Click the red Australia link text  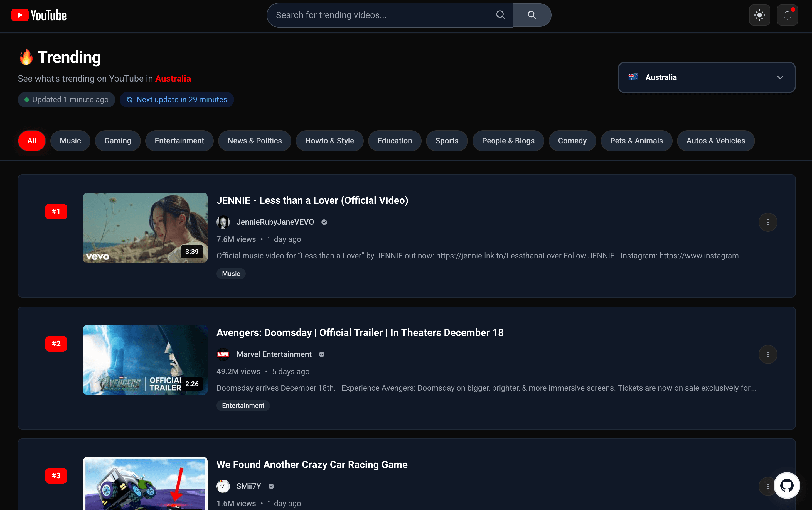click(x=173, y=79)
